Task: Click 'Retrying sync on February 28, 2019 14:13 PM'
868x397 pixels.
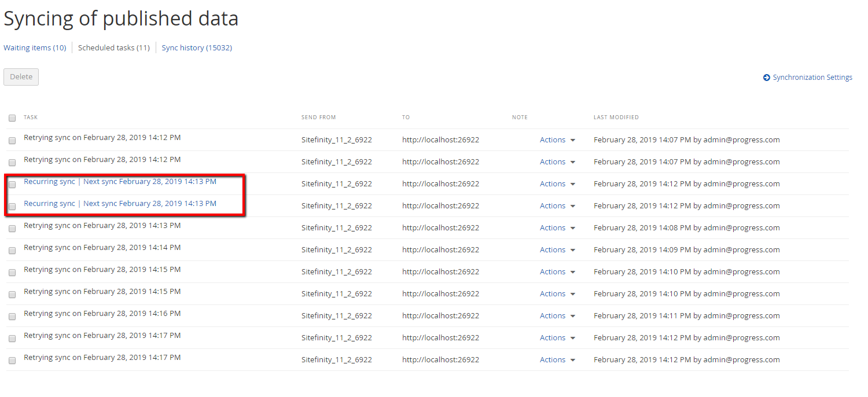Action: coord(102,226)
